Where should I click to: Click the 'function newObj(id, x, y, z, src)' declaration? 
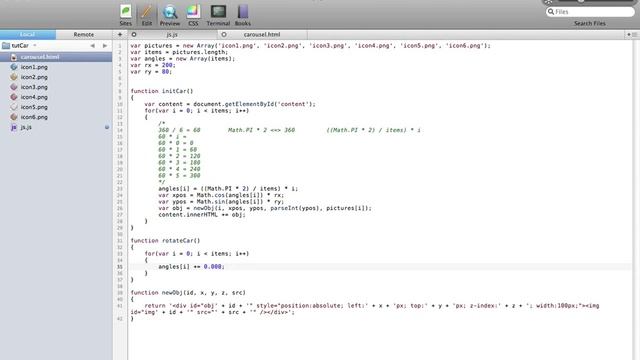coord(188,293)
